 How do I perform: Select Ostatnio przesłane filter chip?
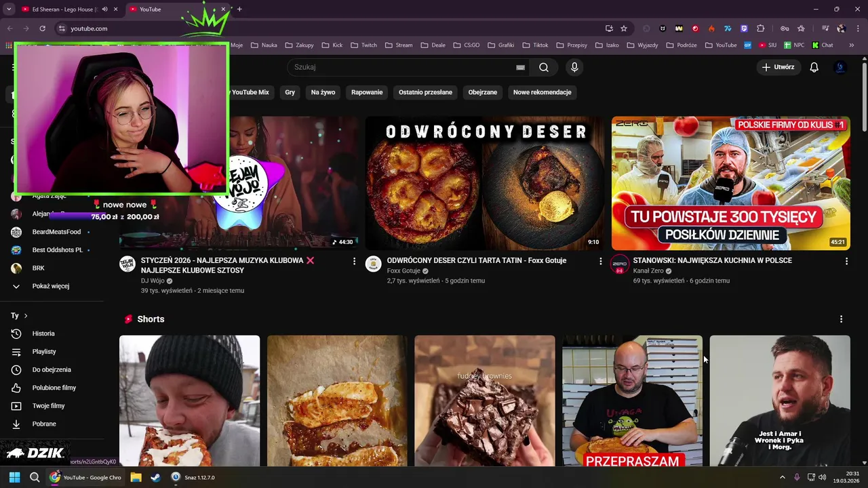coord(425,92)
